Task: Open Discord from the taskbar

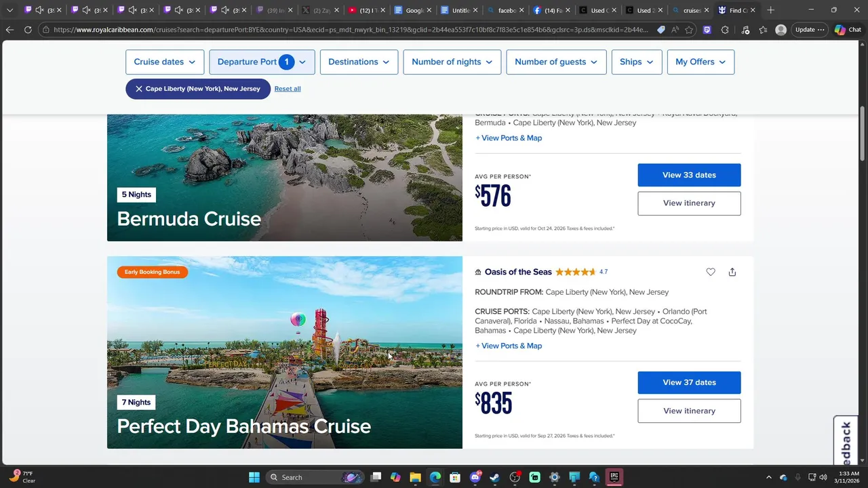Action: point(475,477)
